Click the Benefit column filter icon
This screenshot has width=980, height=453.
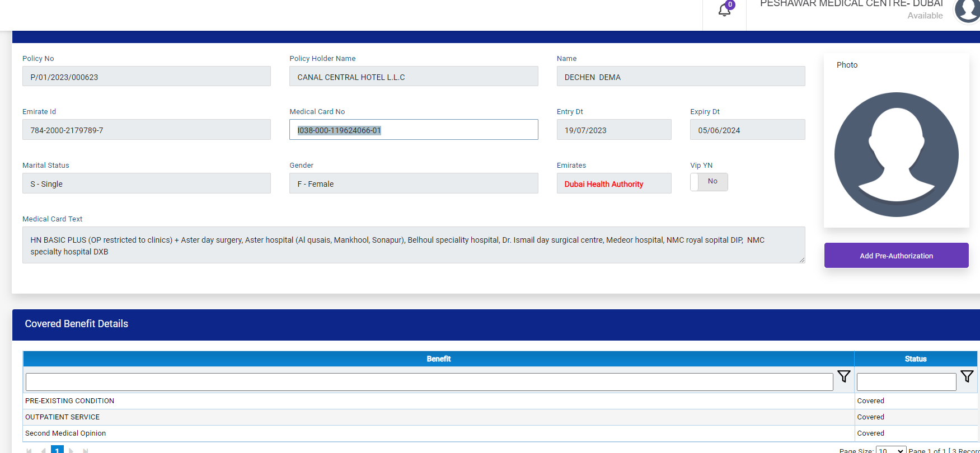coord(843,376)
